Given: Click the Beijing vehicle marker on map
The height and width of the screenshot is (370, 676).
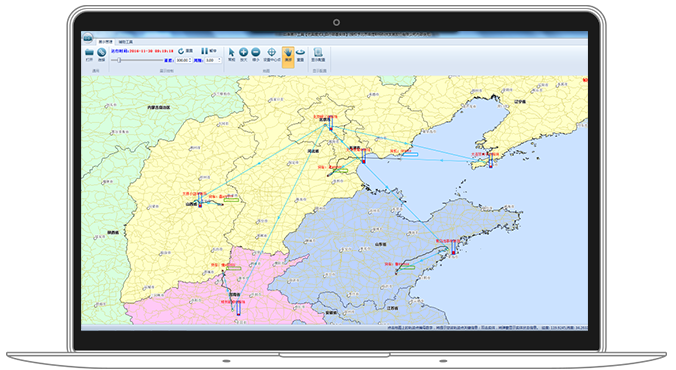Looking at the screenshot, I should pos(331,123).
